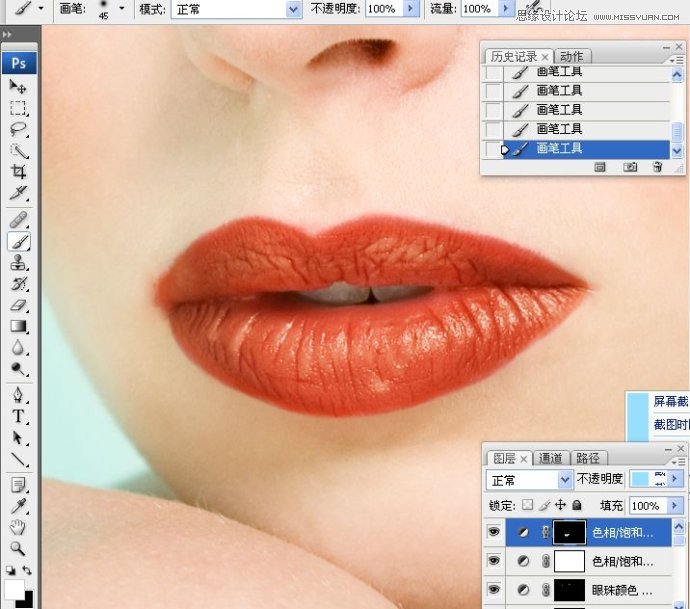Select the Line tool
Image resolution: width=690 pixels, height=609 pixels.
(18, 459)
